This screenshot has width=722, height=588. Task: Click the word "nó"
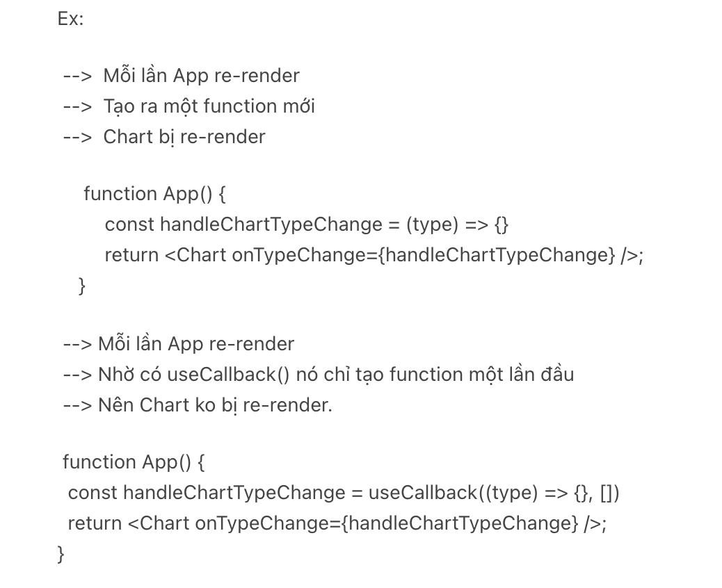(x=307, y=375)
